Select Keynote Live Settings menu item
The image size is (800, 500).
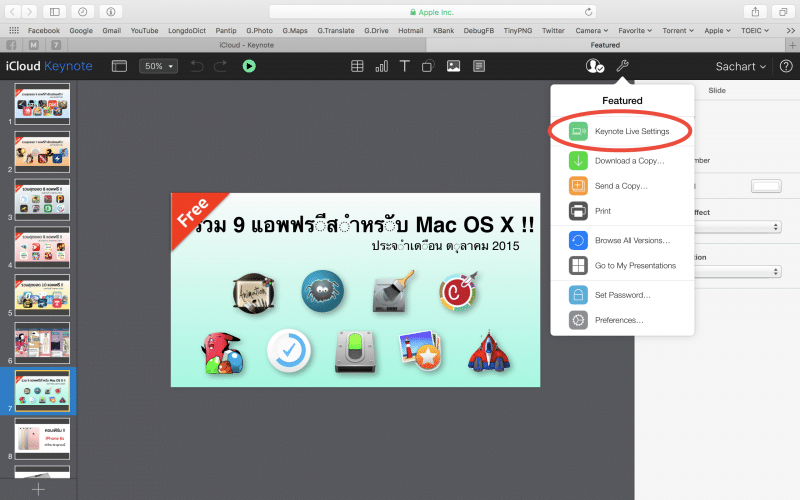[x=622, y=131]
